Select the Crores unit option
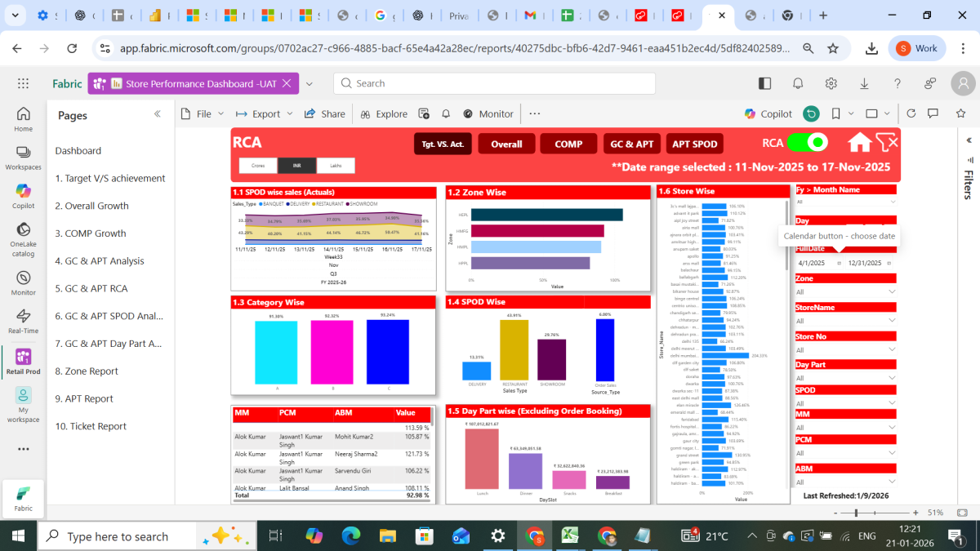The height and width of the screenshot is (551, 980). (x=257, y=166)
